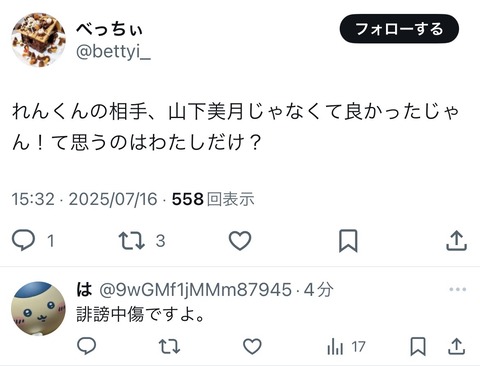The height and width of the screenshot is (366, 480).
Task: Share the main tweet via upload icon
Action: point(456,240)
